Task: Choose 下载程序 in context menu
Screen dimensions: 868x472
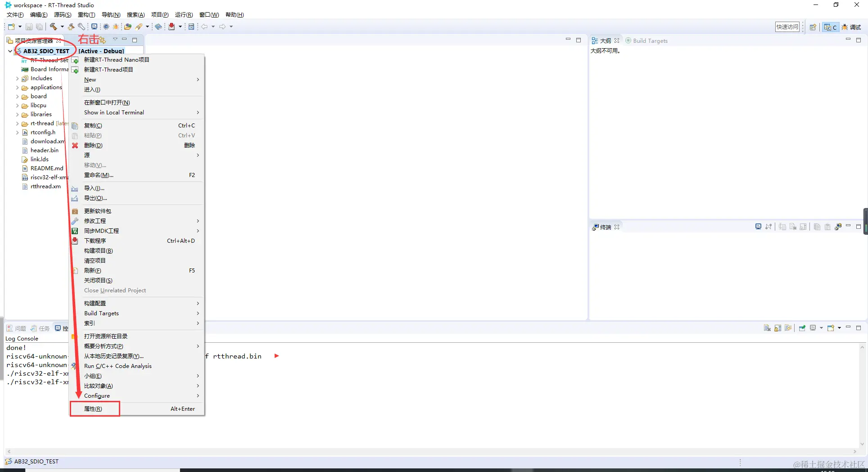Action: tap(137, 241)
